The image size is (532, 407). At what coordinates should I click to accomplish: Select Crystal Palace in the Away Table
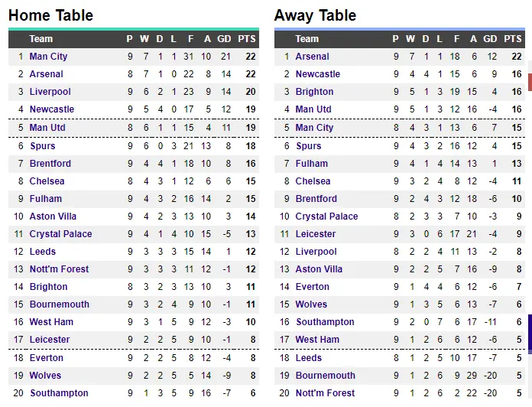click(x=326, y=217)
